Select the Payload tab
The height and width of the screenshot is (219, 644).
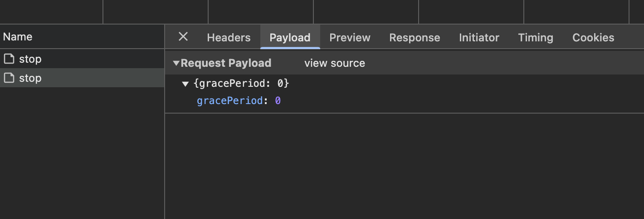pyautogui.click(x=290, y=38)
